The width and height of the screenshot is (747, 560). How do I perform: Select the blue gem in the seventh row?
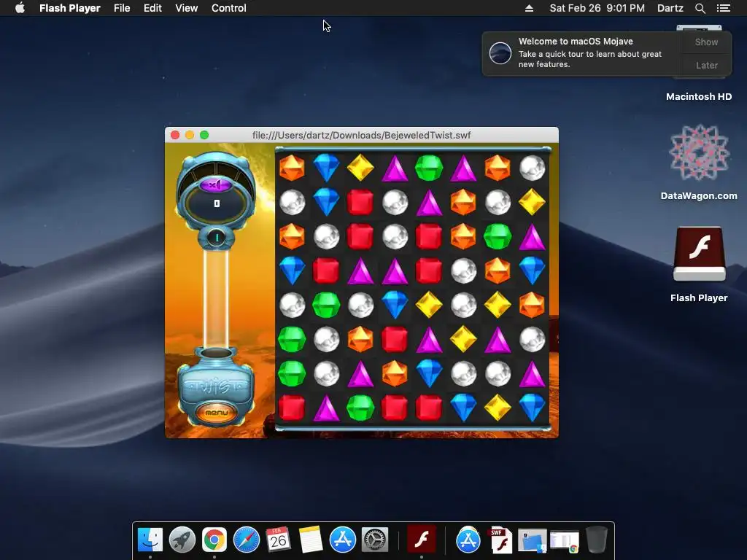[x=429, y=373]
